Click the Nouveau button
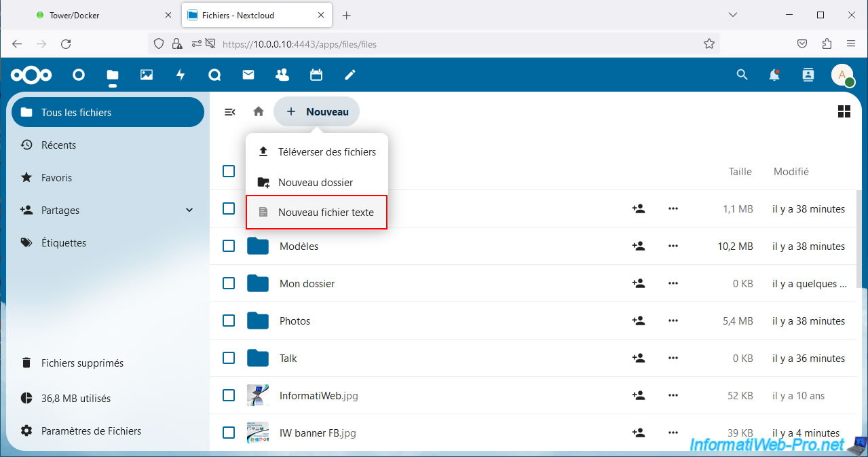Image resolution: width=868 pixels, height=457 pixels. point(317,111)
